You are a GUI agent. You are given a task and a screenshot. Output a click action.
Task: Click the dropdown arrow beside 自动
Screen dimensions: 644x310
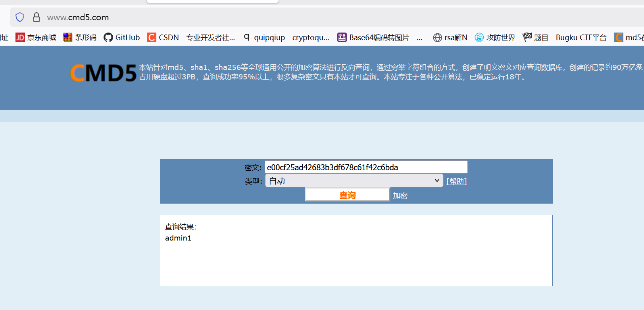click(x=437, y=181)
